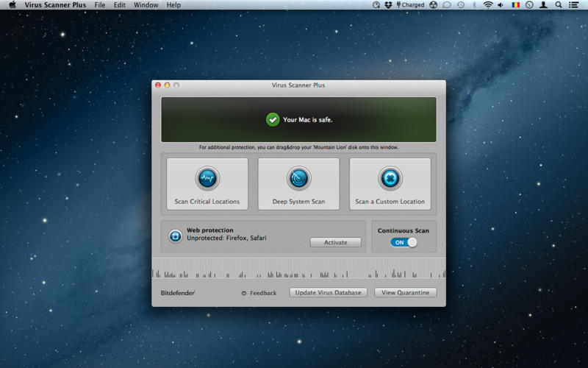Click the Web protection shield icon
588x368 pixels.
(175, 236)
